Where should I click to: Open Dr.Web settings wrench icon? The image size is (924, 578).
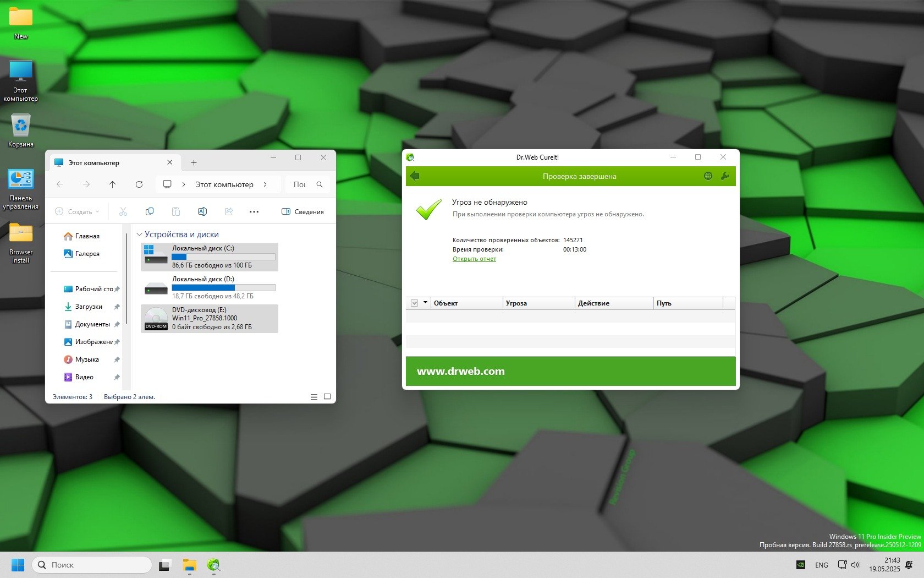coord(725,176)
